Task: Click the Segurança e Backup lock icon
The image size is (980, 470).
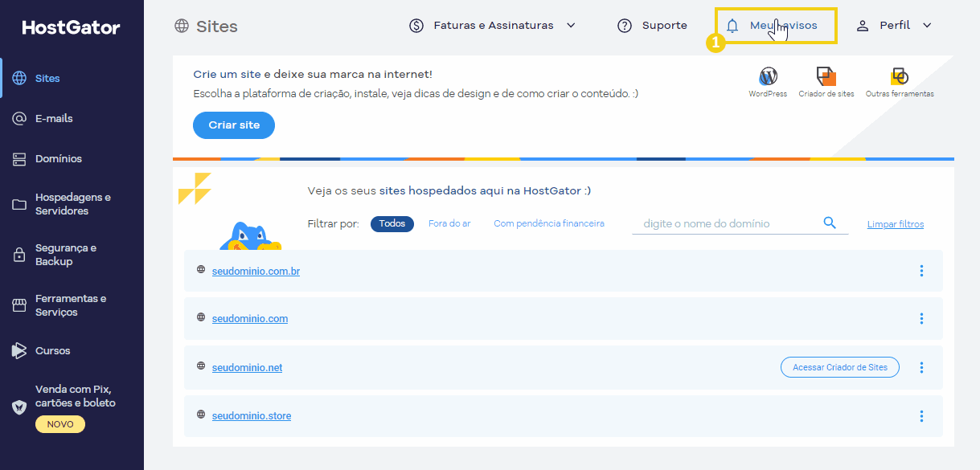Action: coord(19,255)
